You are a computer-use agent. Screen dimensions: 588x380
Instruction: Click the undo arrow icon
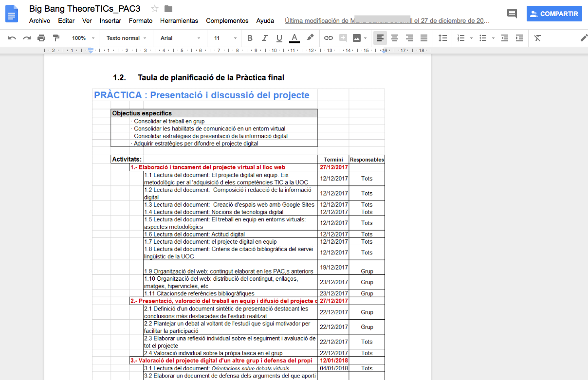point(12,38)
